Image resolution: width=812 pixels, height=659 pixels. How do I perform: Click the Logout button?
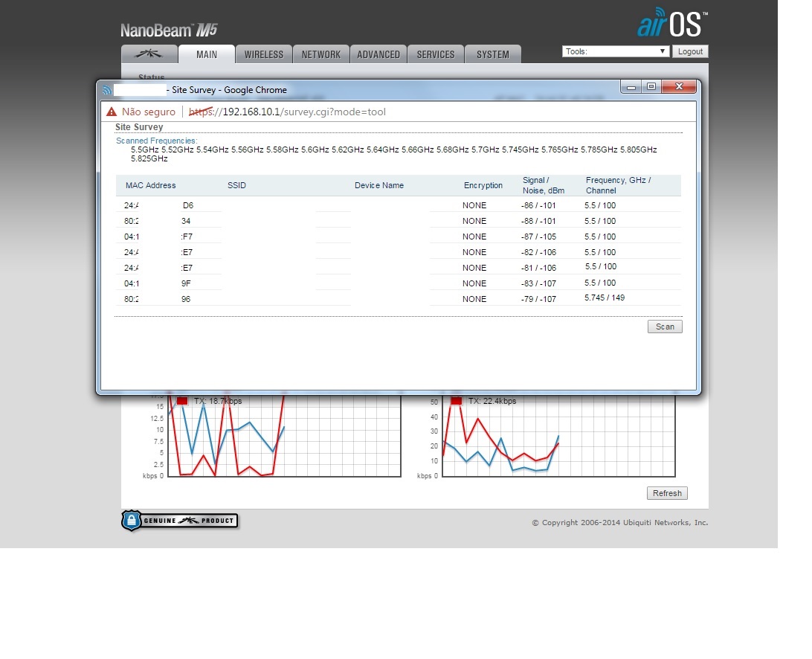690,51
